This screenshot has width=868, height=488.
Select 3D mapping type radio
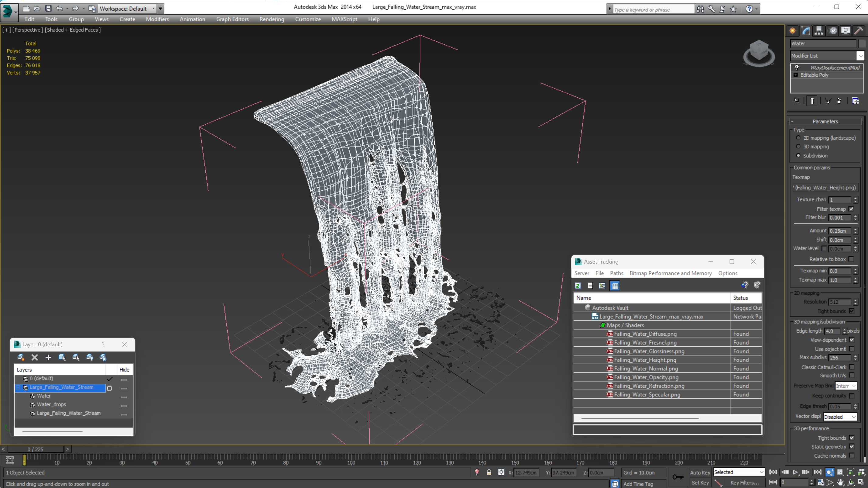click(x=798, y=146)
